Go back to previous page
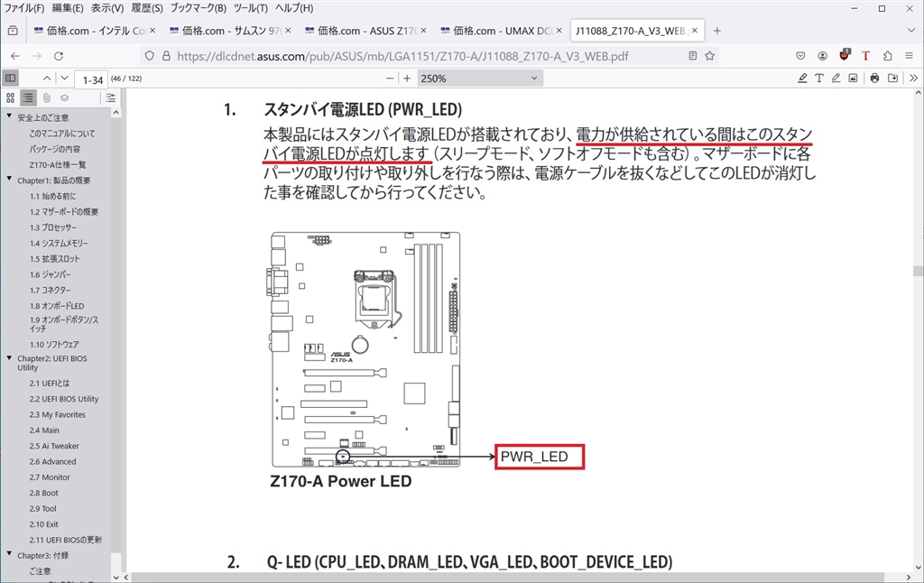Viewport: 924px width, 583px height. point(15,56)
